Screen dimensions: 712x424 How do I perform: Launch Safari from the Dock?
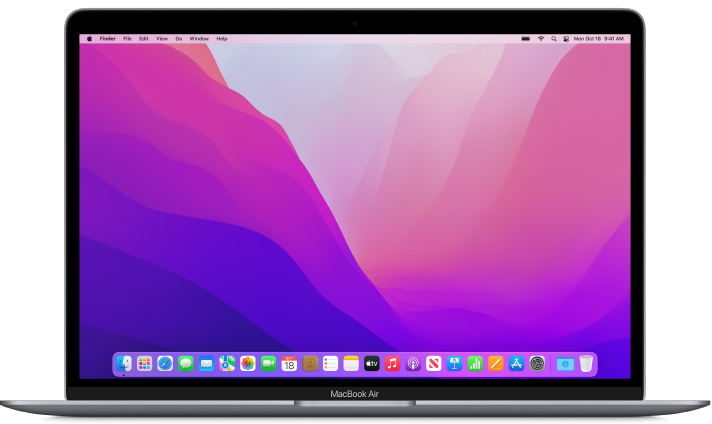pyautogui.click(x=165, y=364)
